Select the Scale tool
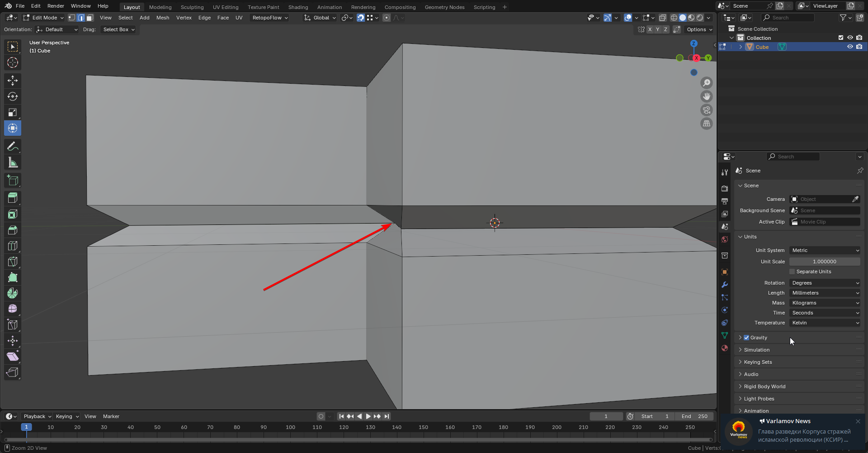 point(13,112)
